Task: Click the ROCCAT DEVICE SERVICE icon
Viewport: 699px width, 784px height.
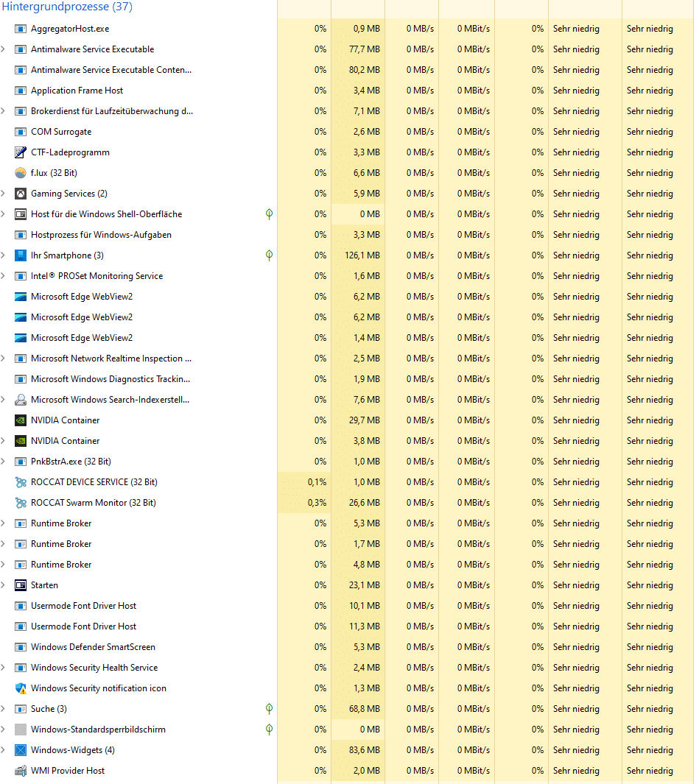Action: tap(21, 482)
